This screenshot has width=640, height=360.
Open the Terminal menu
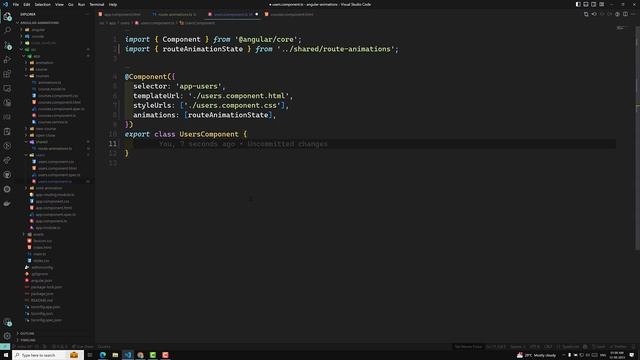97,4
